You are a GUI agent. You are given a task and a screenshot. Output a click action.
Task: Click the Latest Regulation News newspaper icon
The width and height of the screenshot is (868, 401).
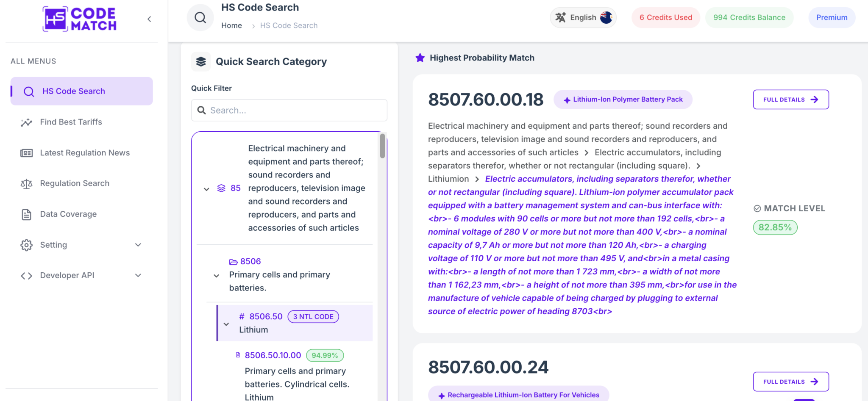pyautogui.click(x=26, y=153)
